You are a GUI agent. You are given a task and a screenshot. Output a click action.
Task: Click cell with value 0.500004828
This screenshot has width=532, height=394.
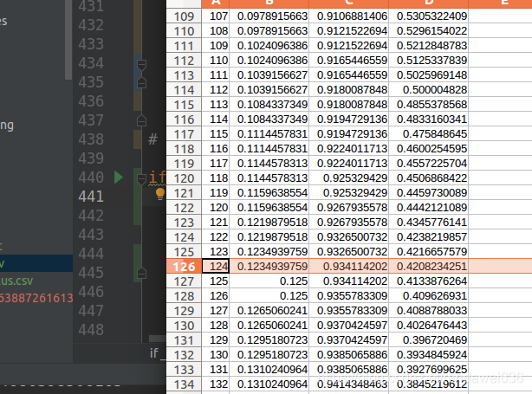(429, 89)
